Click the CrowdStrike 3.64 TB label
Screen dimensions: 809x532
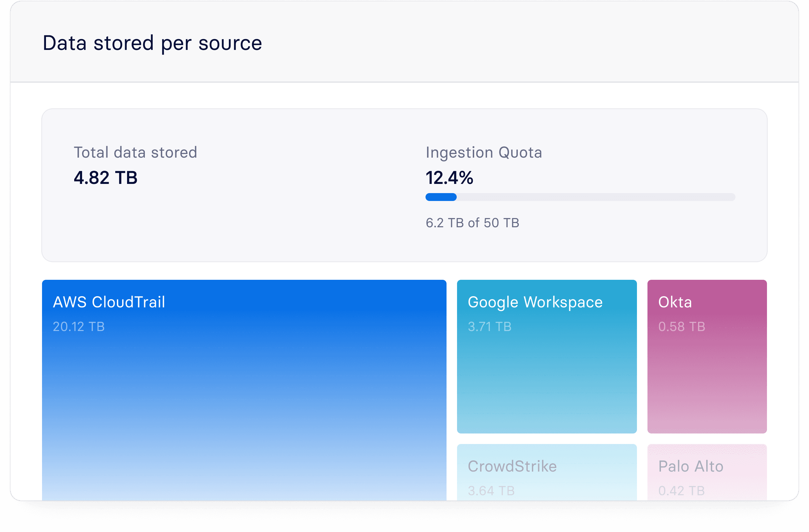click(491, 491)
